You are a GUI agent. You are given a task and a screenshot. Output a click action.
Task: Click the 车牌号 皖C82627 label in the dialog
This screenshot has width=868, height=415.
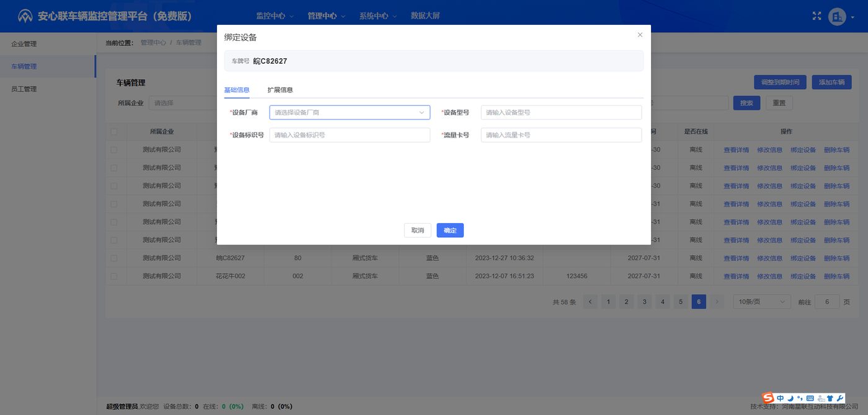click(259, 61)
